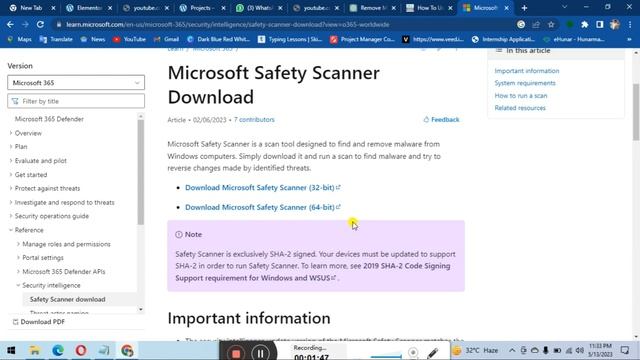This screenshot has height=360, width=640.
Task: Open Windows Start menu
Action: coord(11,351)
